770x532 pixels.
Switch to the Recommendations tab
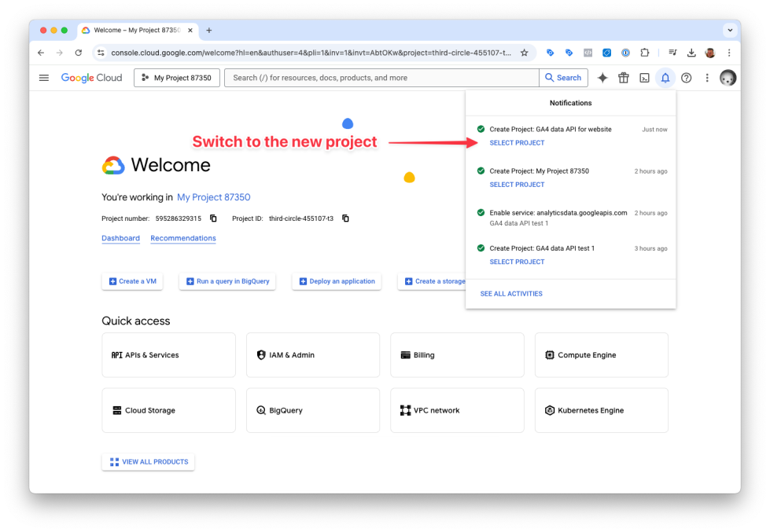(x=183, y=238)
